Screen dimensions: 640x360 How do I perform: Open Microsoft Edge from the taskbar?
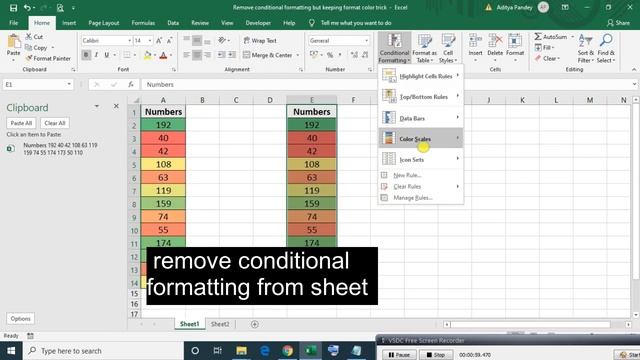point(264,351)
